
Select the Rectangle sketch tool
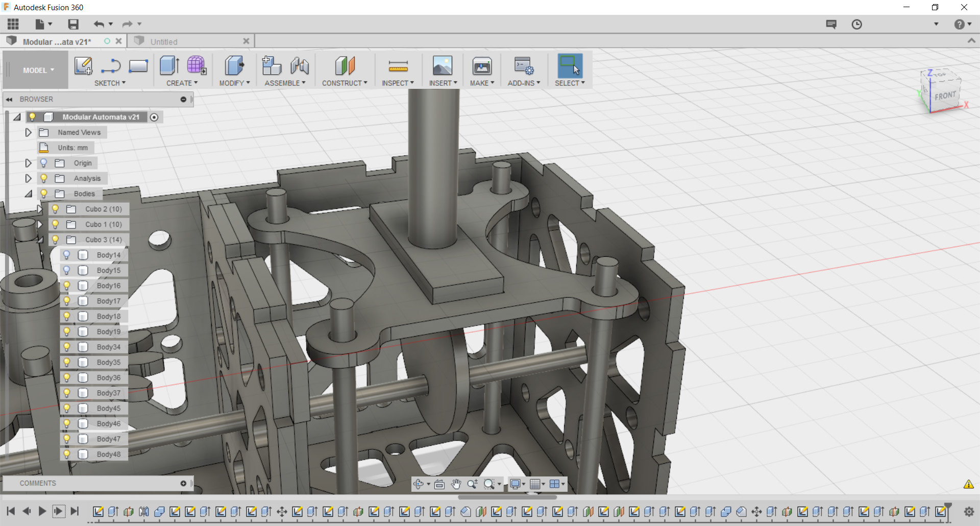(138, 66)
